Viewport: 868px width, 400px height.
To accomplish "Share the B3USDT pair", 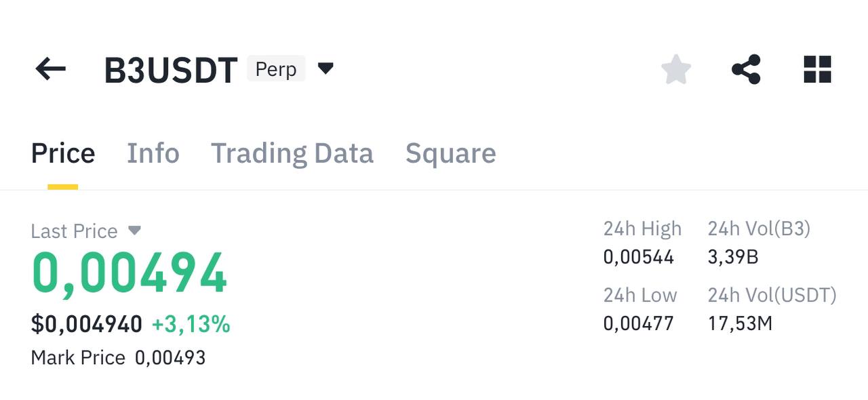I will click(746, 69).
